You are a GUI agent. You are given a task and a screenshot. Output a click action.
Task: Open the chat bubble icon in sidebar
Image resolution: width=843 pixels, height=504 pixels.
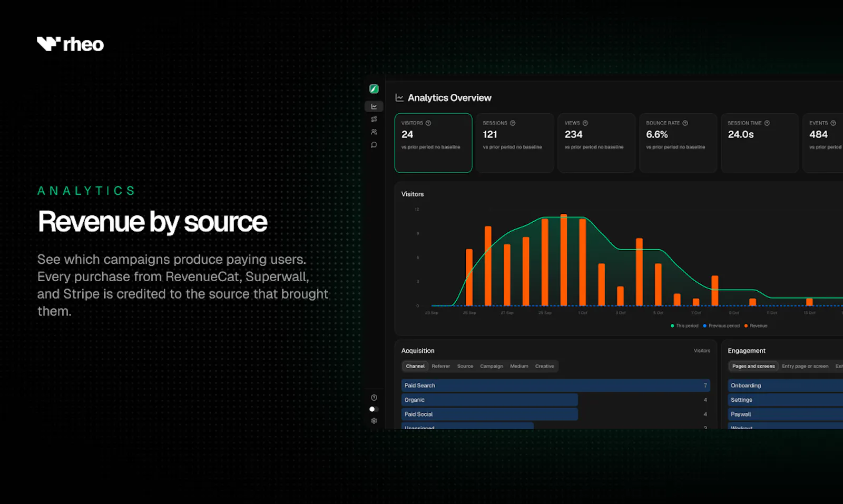374,145
